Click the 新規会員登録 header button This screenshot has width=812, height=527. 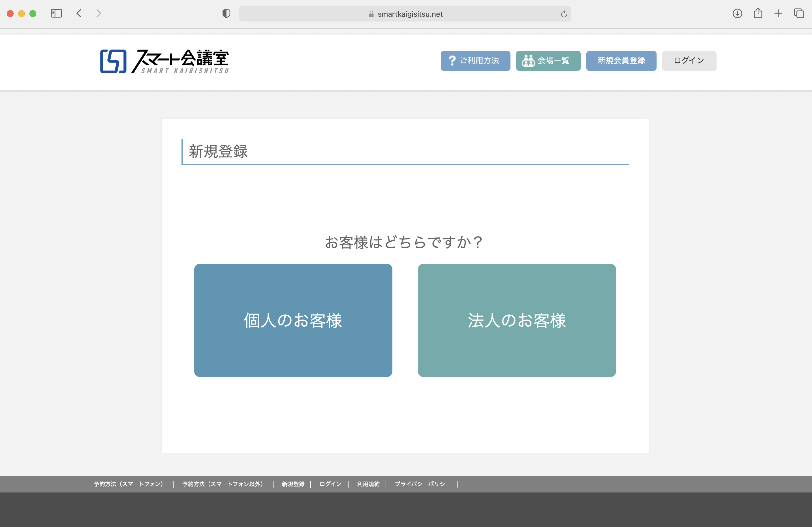click(x=621, y=61)
